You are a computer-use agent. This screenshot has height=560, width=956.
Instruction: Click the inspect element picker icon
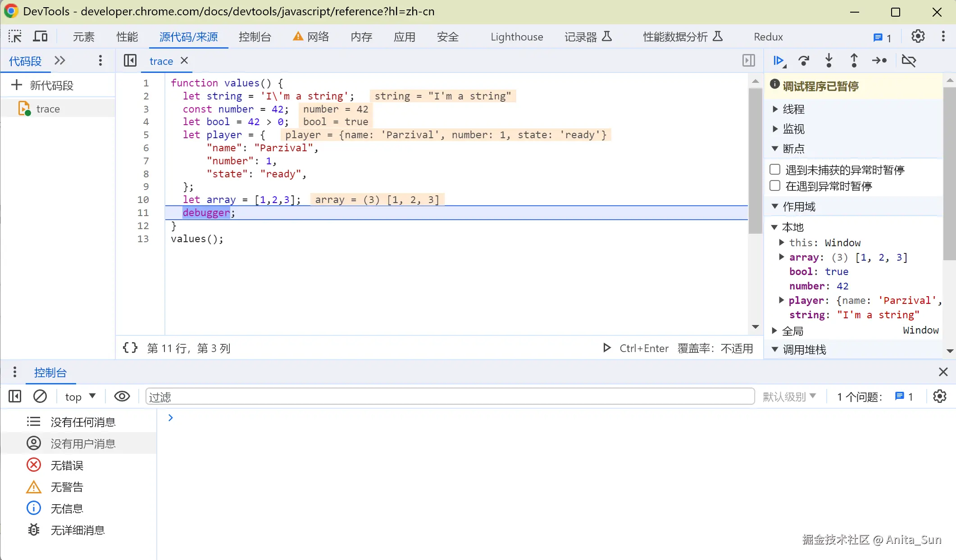[15, 36]
